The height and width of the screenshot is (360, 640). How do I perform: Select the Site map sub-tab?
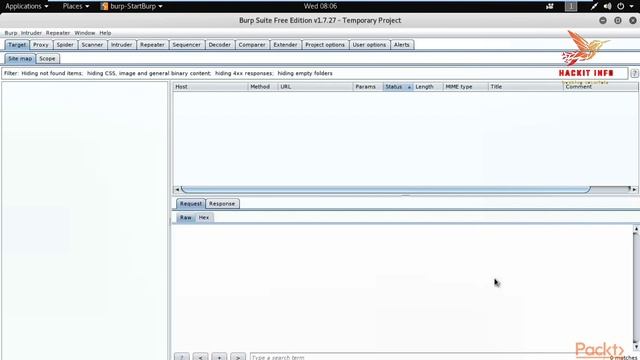(20, 58)
